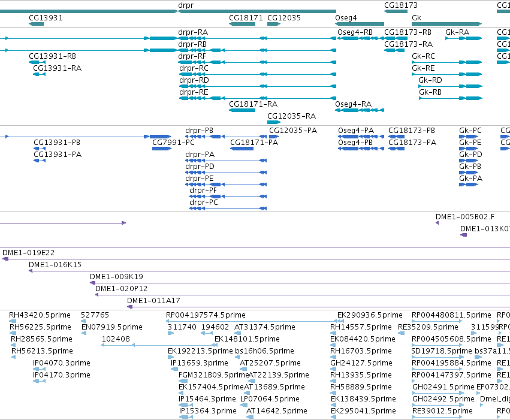This screenshot has height=420, width=510.
Task: Click EST RP004197574.5prime
Action: click(x=206, y=315)
